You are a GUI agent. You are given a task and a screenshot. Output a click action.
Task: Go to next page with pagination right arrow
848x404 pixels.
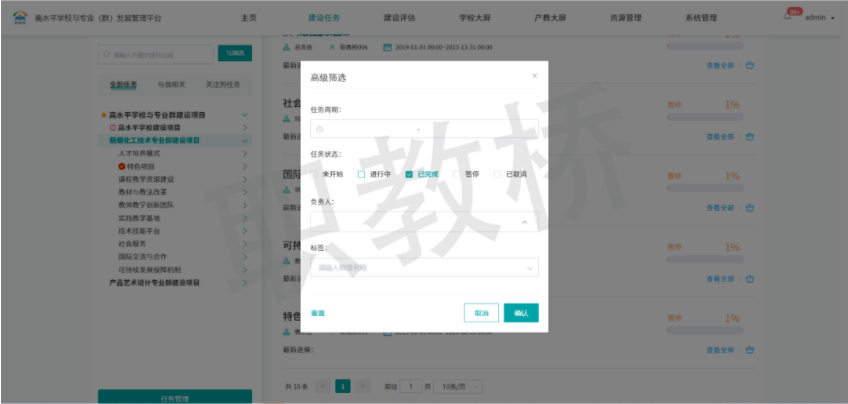pos(363,386)
